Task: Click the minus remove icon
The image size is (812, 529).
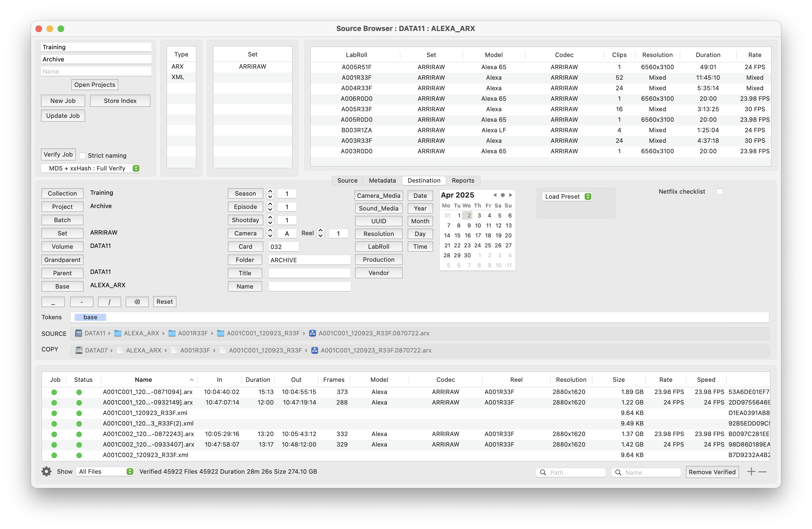Action: tap(762, 472)
